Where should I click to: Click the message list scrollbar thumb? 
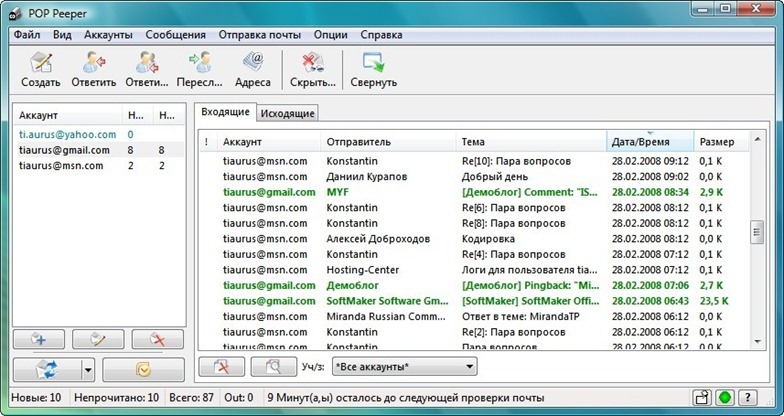757,232
